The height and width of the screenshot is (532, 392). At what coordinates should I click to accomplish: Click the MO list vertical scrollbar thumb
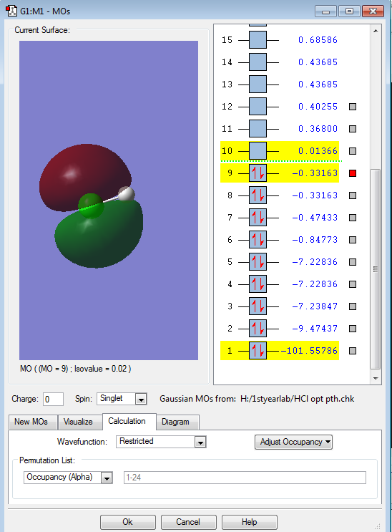[376, 269]
